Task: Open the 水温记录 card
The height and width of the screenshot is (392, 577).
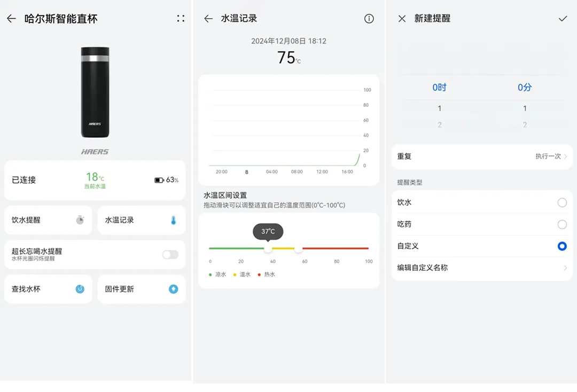Action: coord(142,220)
